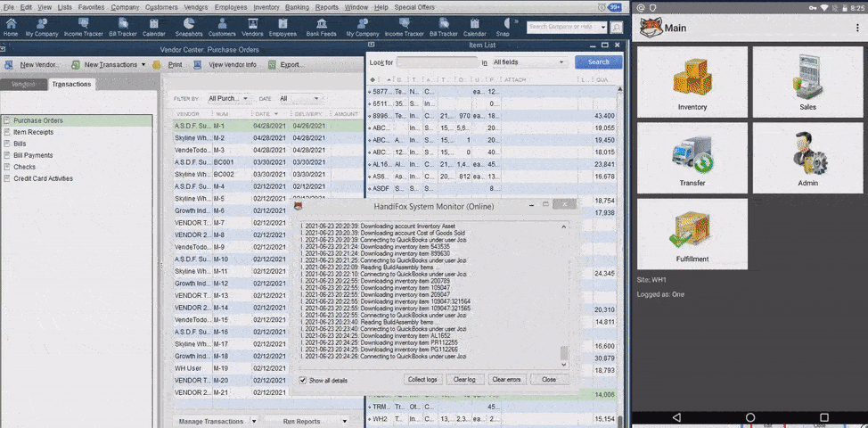The image size is (868, 428).
Task: Open the Lists menu
Action: [65, 7]
